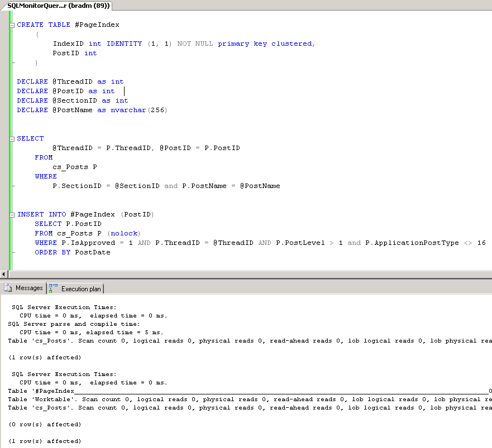This screenshot has height=448, width=492.
Task: Click 'SELECT P.PostID' inside the INSERT statement
Action: pyautogui.click(x=68, y=224)
